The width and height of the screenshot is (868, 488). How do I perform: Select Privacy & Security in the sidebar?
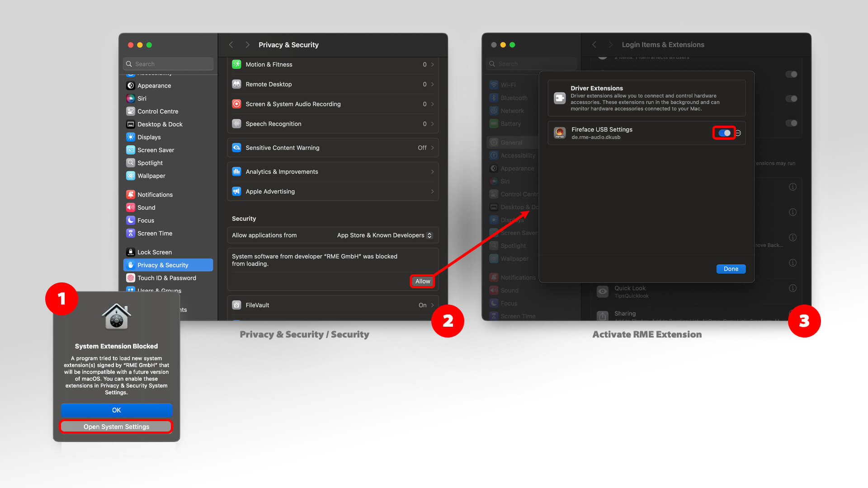(168, 265)
